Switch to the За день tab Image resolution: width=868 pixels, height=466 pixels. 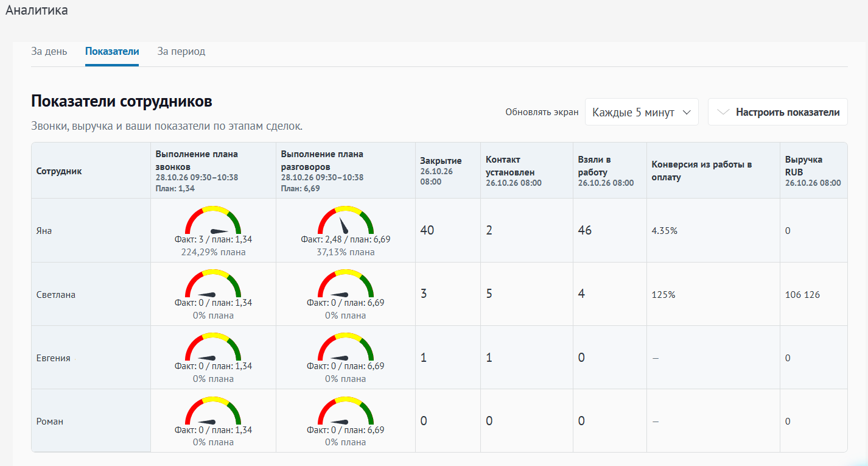49,51
